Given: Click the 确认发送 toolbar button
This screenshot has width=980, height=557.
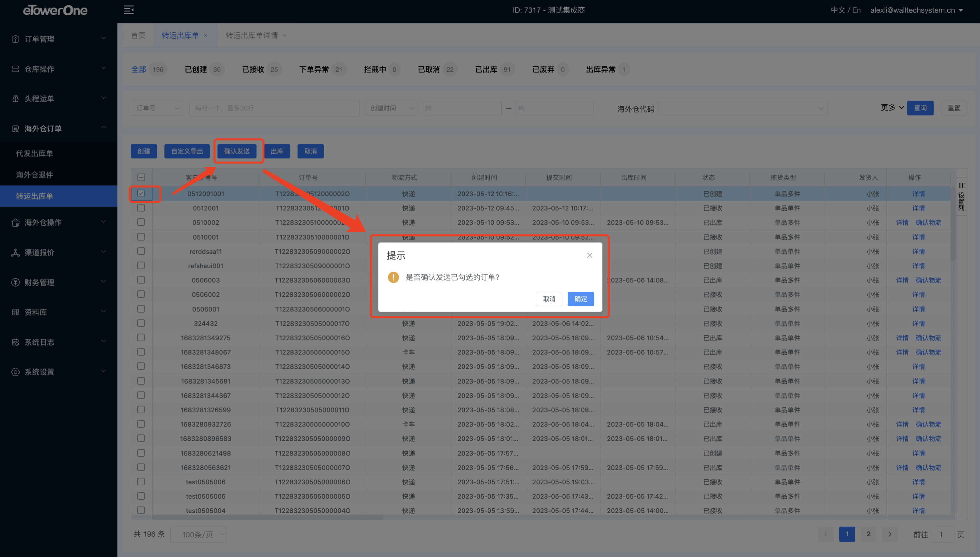Looking at the screenshot, I should point(237,151).
